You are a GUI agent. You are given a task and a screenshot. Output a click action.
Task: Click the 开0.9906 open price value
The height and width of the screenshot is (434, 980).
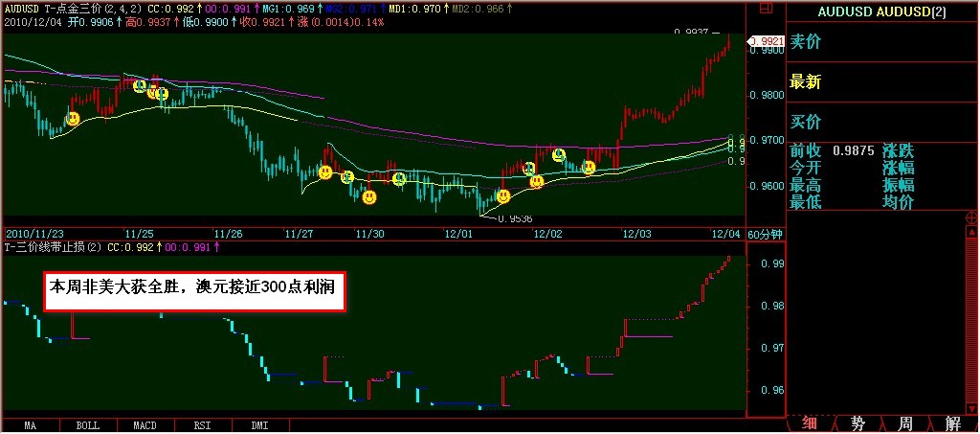coord(89,22)
